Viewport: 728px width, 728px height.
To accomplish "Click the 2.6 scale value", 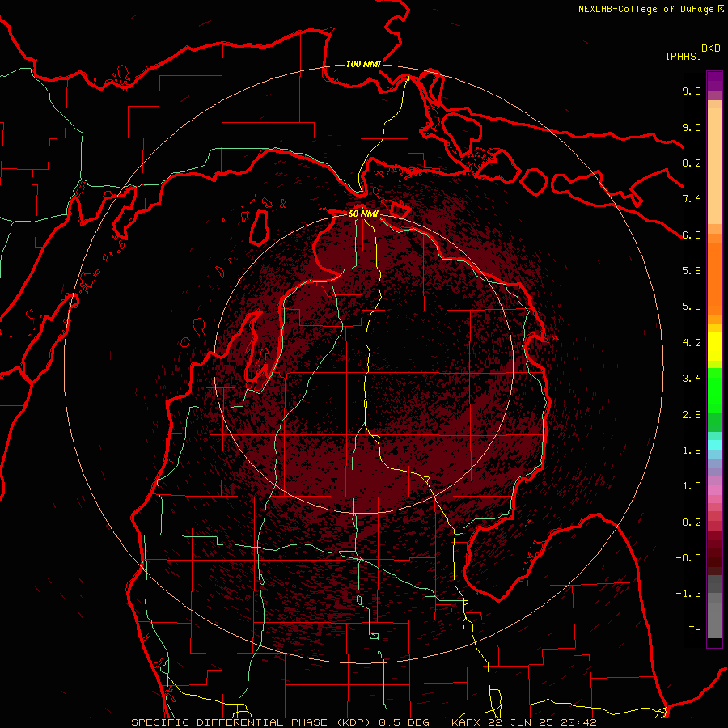I will pyautogui.click(x=692, y=415).
